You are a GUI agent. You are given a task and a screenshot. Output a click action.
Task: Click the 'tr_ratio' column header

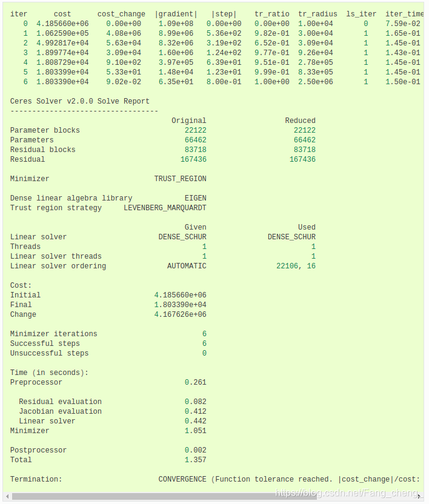(x=271, y=14)
